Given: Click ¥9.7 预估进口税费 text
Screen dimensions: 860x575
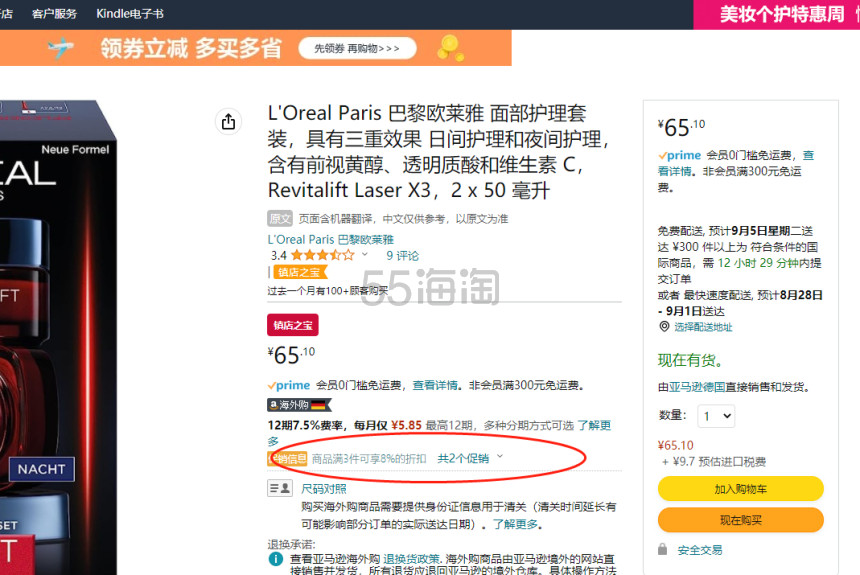Looking at the screenshot, I should click(x=714, y=461).
